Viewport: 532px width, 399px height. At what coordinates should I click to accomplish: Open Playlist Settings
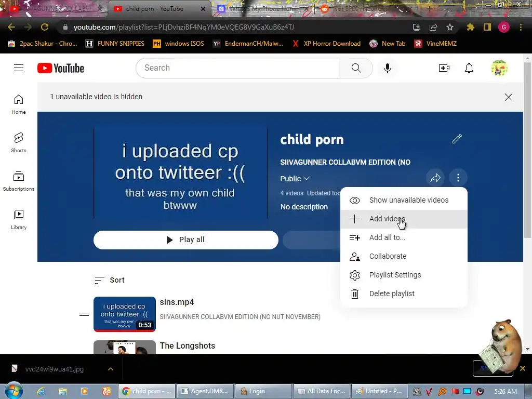point(404,275)
